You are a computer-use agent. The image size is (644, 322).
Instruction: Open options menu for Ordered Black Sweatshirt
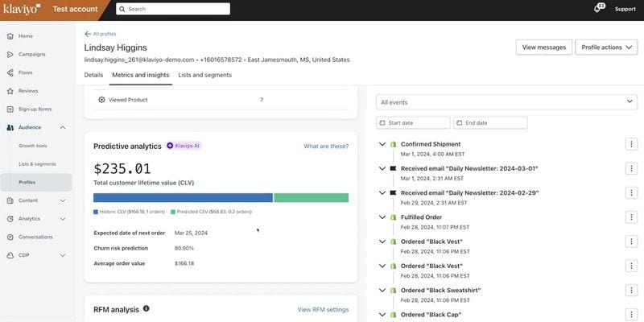tap(631, 291)
